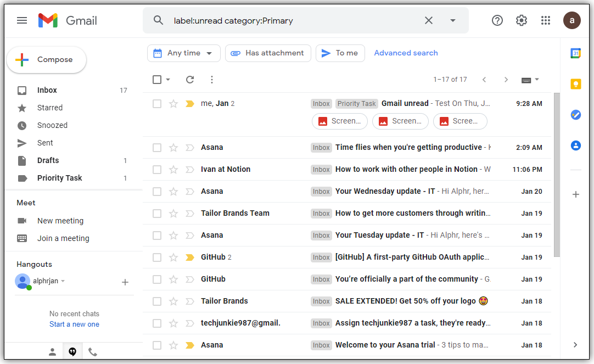
Task: Toggle the To me filter chip
Action: pyautogui.click(x=340, y=53)
